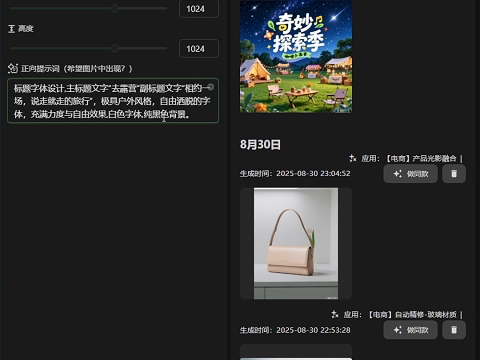This screenshot has width=480, height=360.
Task: Click the height slider handle
Action: [115, 48]
